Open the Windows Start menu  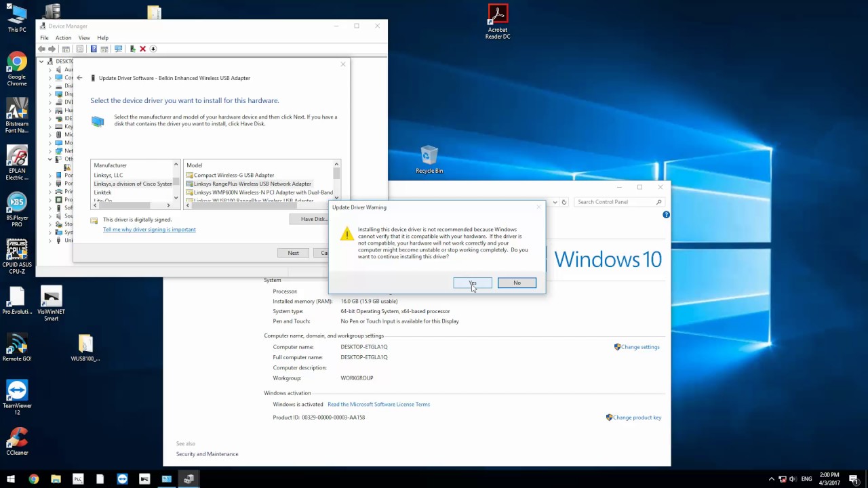pos(11,479)
